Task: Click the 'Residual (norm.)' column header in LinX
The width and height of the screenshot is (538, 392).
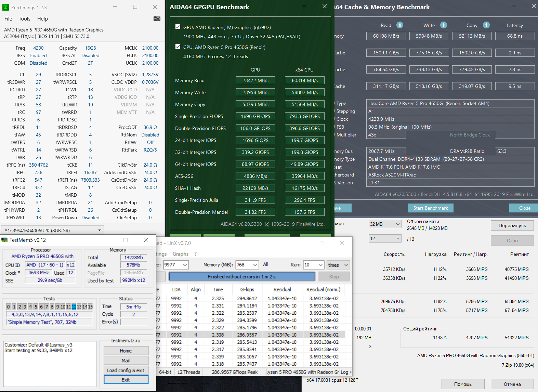Action: [324, 289]
